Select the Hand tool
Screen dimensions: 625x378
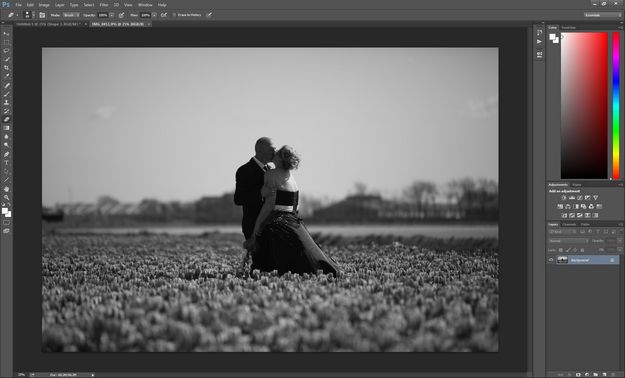(x=6, y=189)
